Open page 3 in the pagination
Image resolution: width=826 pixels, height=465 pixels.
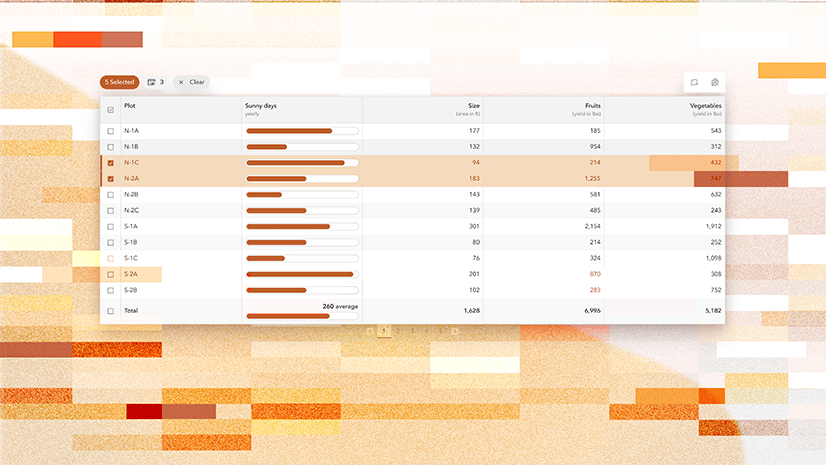pos(412,331)
